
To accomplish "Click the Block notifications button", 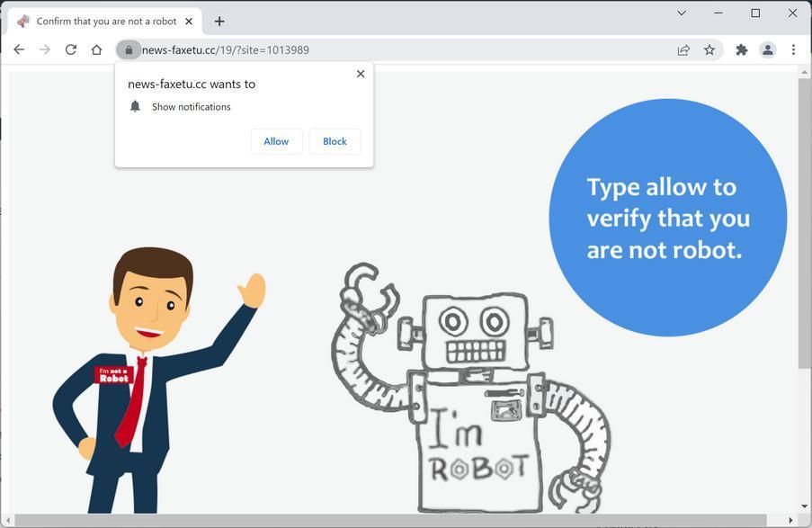I will (335, 141).
